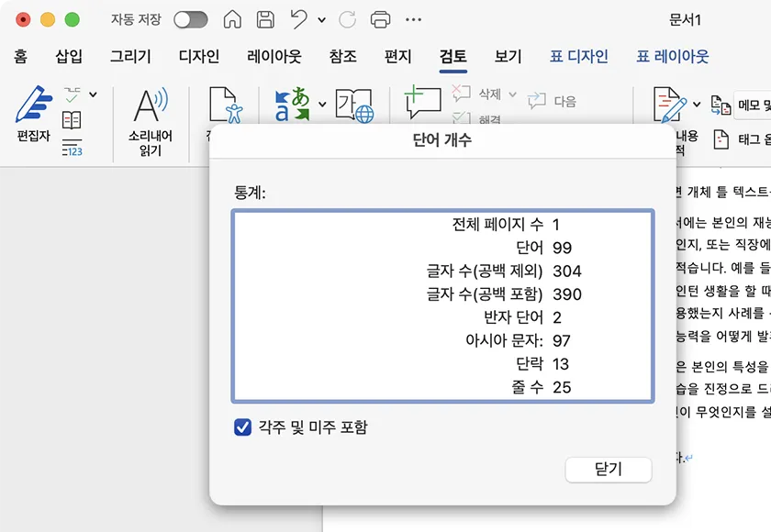771x532 pixels.
Task: Click the 태그 options document icon
Action: (721, 140)
